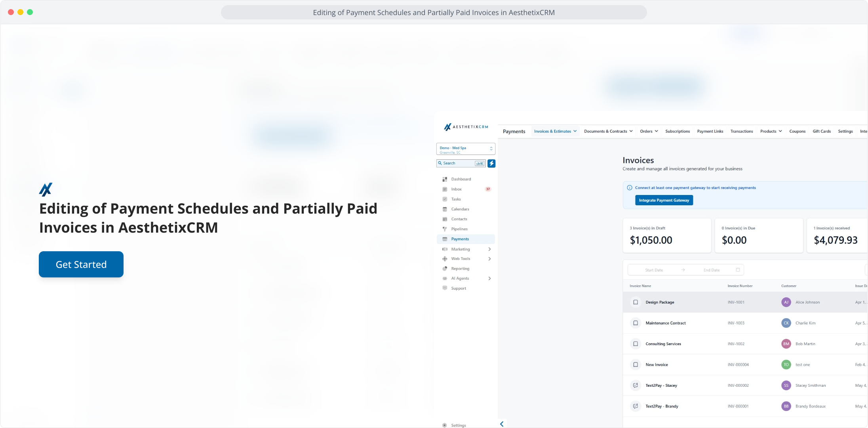Open Pipelines funnel icon in sidebar
The image size is (868, 428).
[445, 229]
